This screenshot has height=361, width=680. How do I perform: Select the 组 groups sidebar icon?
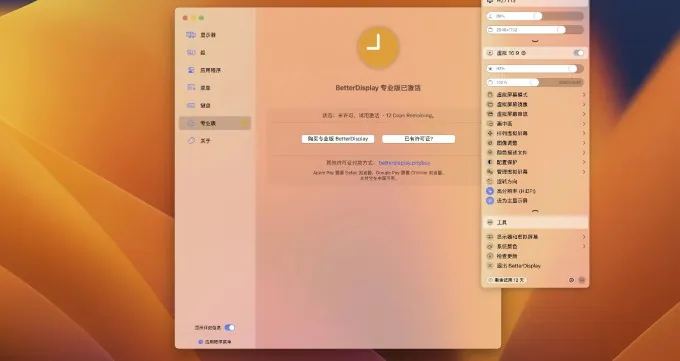(x=191, y=53)
